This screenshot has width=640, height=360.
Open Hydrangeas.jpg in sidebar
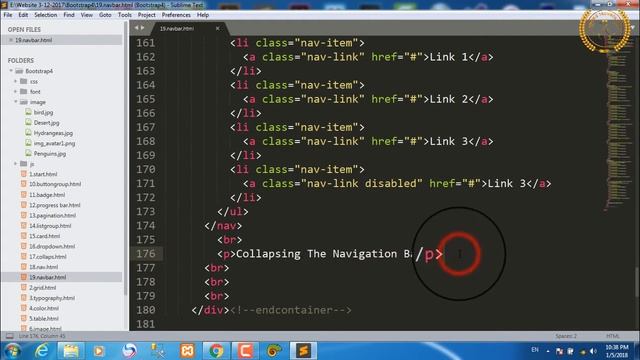(x=53, y=133)
